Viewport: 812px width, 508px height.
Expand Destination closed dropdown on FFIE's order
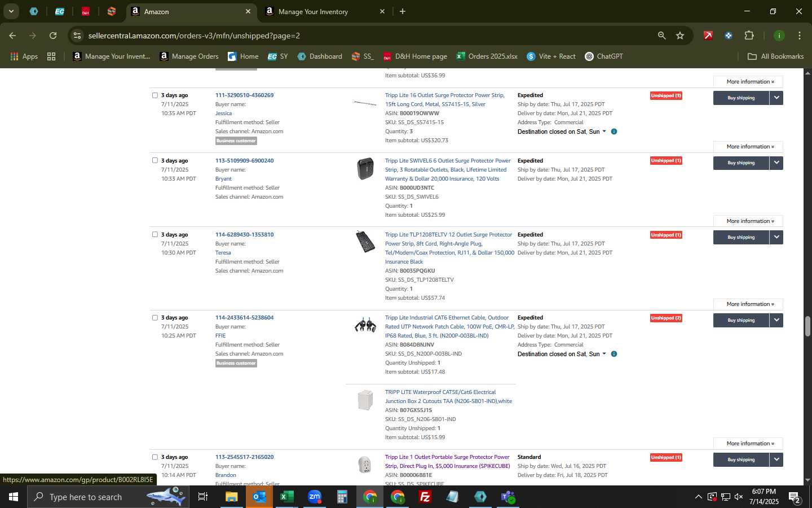pyautogui.click(x=604, y=354)
